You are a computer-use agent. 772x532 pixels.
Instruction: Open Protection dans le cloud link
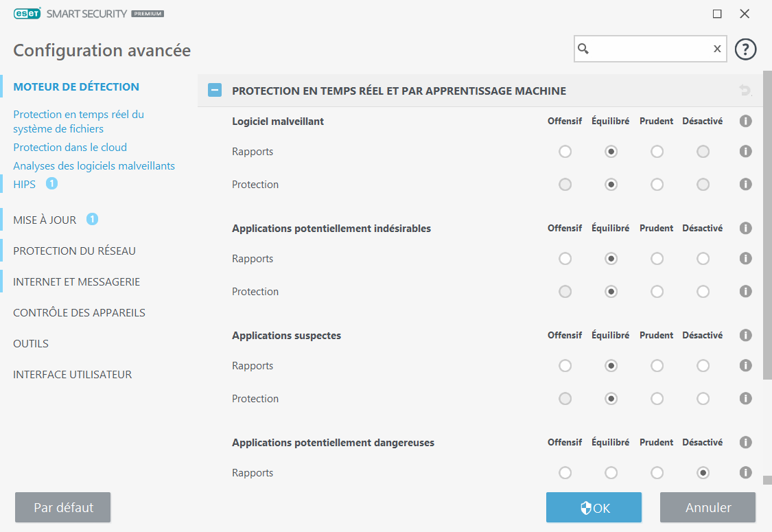pos(70,148)
